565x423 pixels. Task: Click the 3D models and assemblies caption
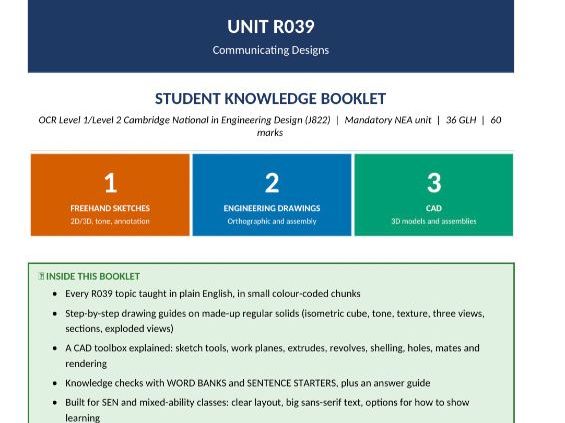pyautogui.click(x=433, y=221)
